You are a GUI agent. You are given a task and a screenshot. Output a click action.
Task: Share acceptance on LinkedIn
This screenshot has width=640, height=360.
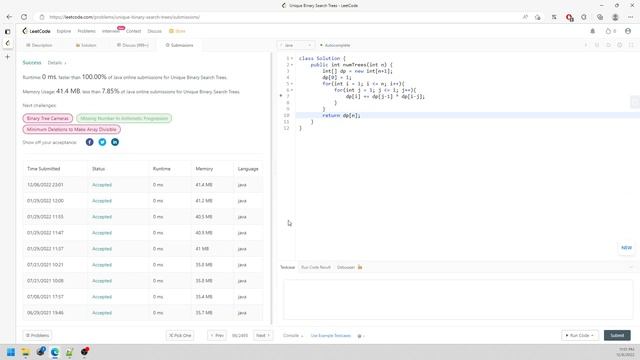click(x=115, y=142)
